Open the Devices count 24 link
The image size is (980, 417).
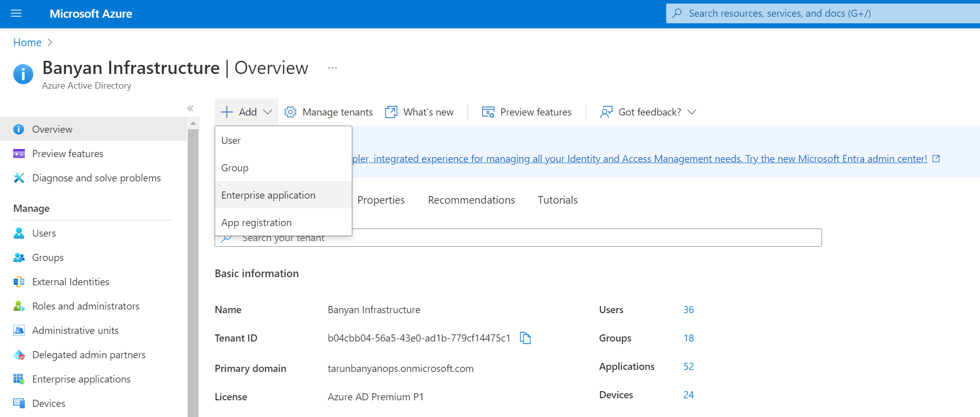(688, 395)
